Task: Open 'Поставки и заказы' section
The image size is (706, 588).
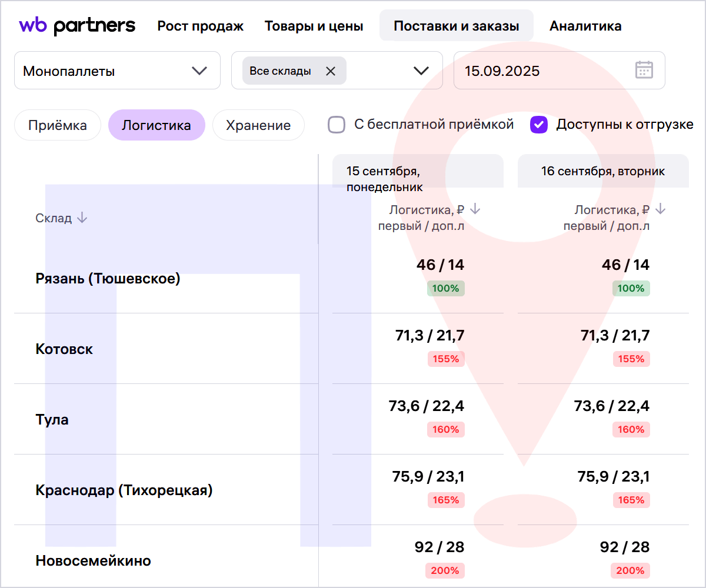Action: [x=456, y=26]
